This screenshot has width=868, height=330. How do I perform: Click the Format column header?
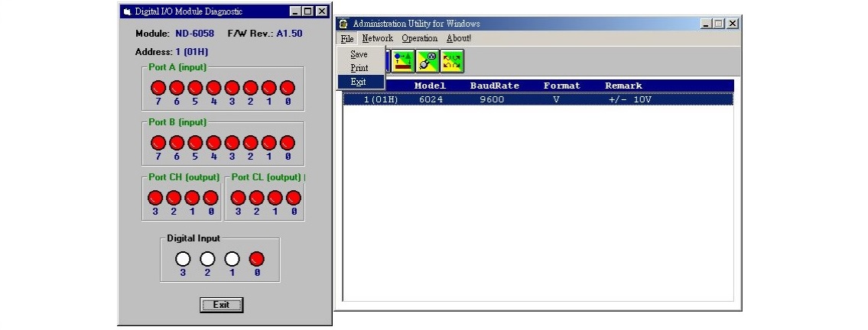click(562, 86)
